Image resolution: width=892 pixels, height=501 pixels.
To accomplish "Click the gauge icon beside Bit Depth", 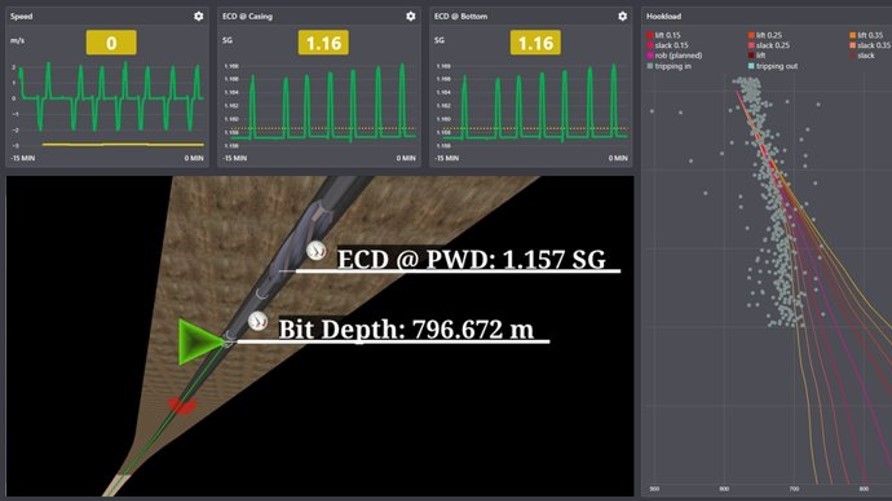I will [258, 321].
